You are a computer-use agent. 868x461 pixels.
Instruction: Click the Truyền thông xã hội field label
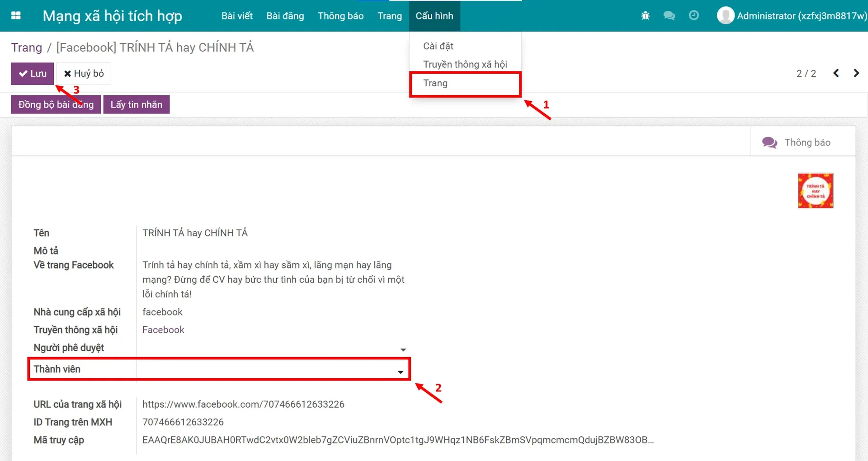click(75, 330)
